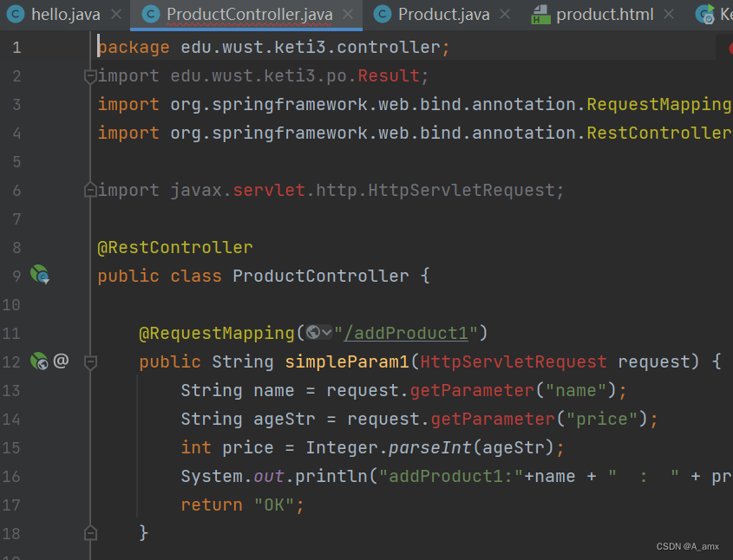The image size is (733, 560).
Task: Open the URL actions dropdown arrow in @RequestMapping
Action: pyautogui.click(x=327, y=333)
